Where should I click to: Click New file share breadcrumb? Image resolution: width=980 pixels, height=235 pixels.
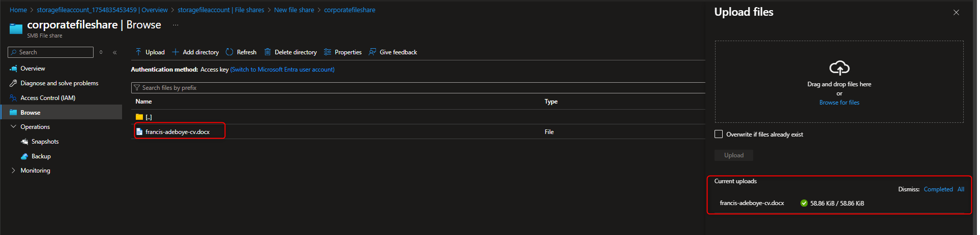tap(294, 10)
